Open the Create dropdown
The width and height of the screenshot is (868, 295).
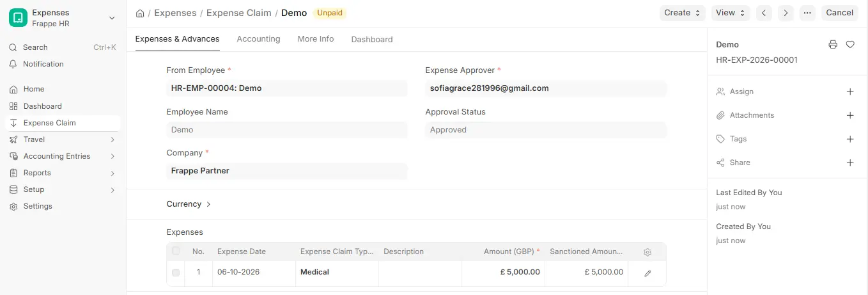pos(683,13)
